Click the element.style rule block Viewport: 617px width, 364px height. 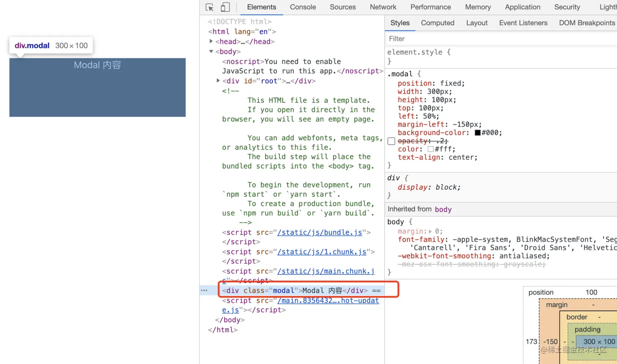click(419, 57)
